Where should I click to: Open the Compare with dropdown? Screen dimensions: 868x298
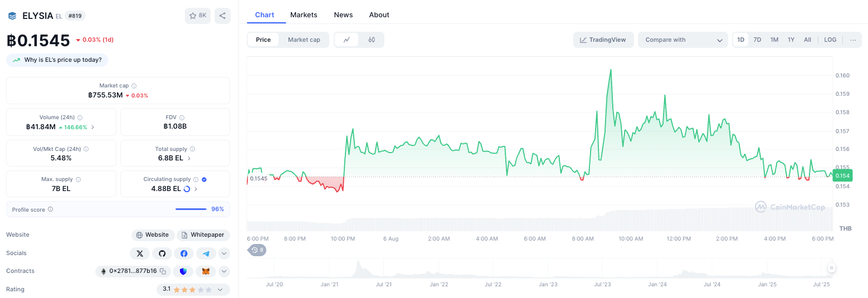682,40
